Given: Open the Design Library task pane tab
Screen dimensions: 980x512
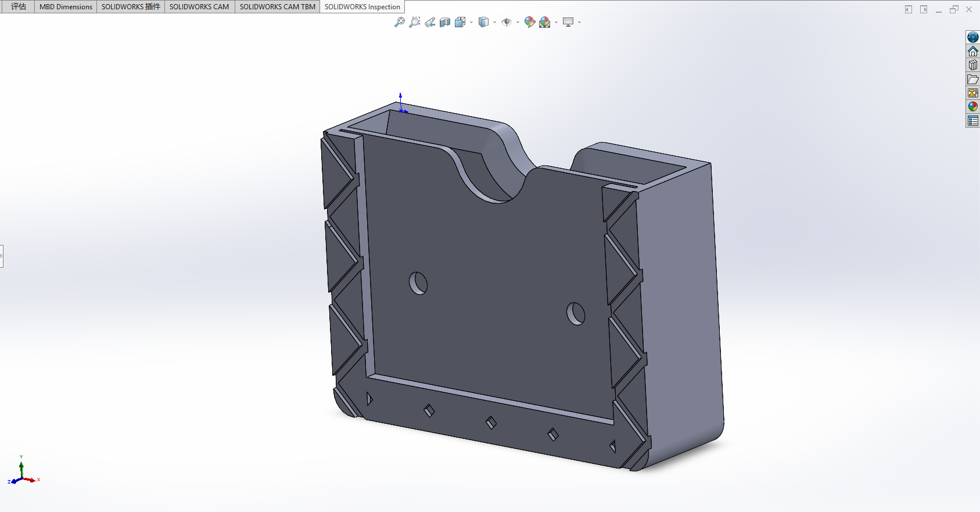Looking at the screenshot, I should (972, 65).
